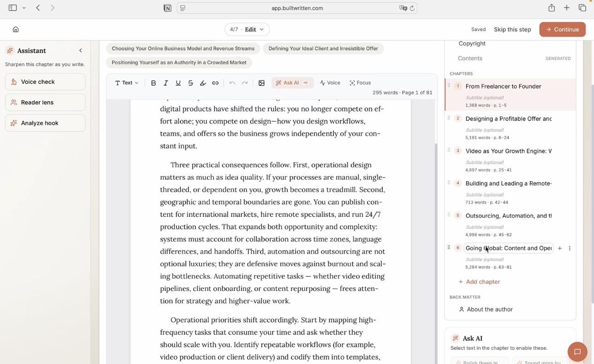This screenshot has width=594, height=364.
Task: Reload the page
Action: [412, 8]
